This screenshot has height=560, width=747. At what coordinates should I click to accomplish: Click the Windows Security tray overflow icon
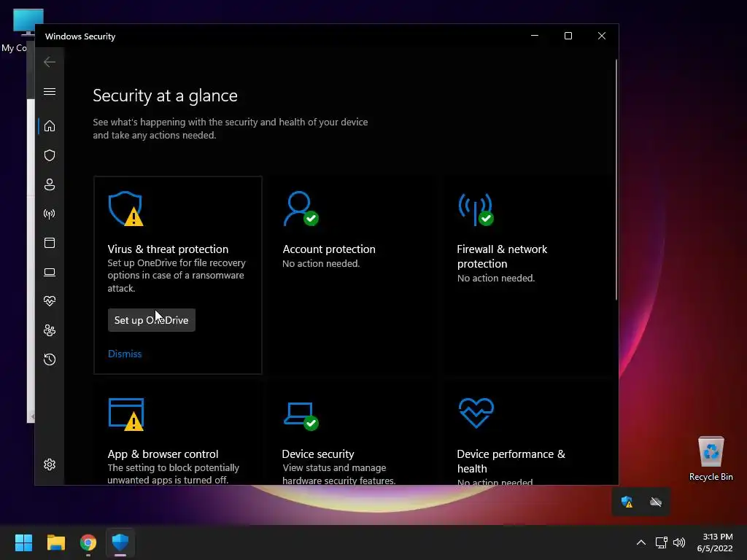point(627,502)
